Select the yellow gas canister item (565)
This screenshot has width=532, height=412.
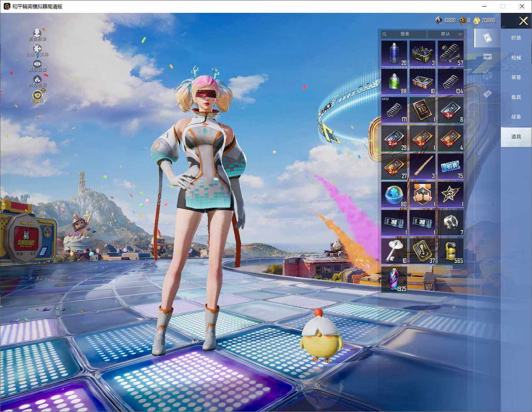click(451, 251)
